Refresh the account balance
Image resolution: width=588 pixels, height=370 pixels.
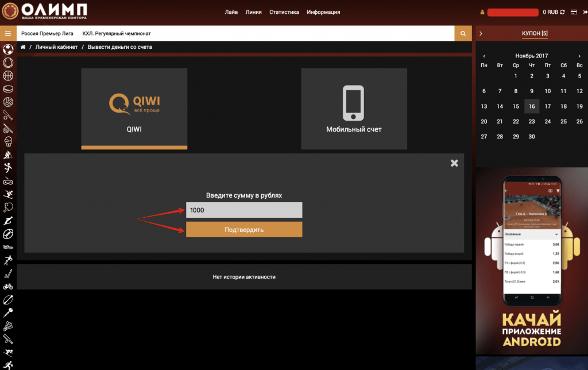(562, 12)
